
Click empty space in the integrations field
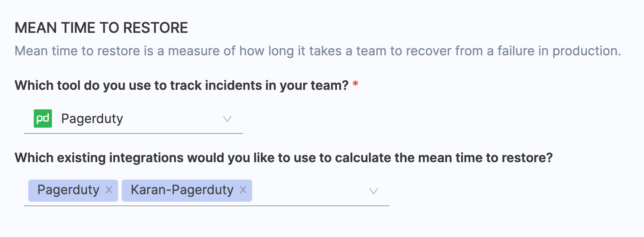[x=307, y=190]
